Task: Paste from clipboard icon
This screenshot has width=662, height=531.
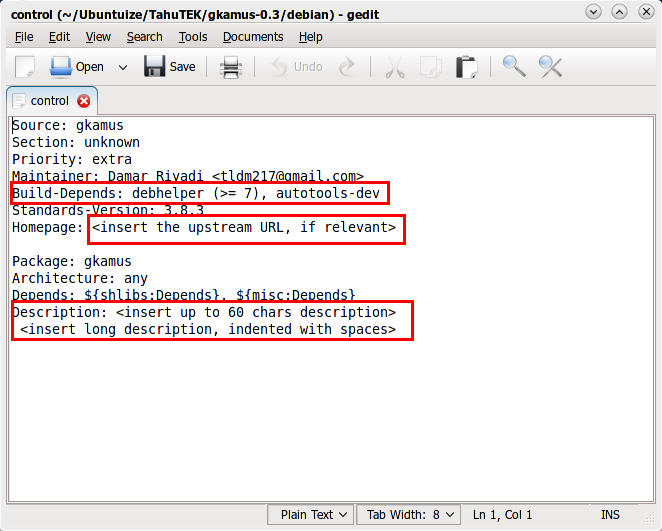Action: pos(467,67)
